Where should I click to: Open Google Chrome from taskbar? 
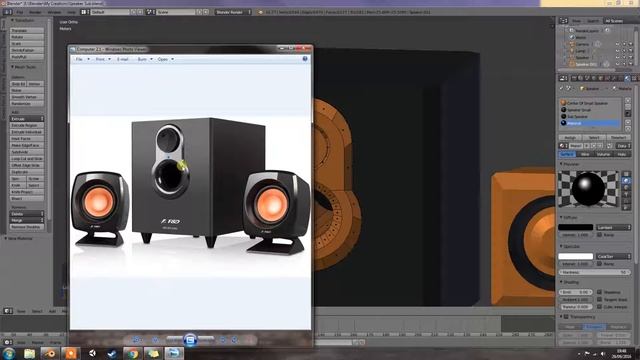(132, 353)
